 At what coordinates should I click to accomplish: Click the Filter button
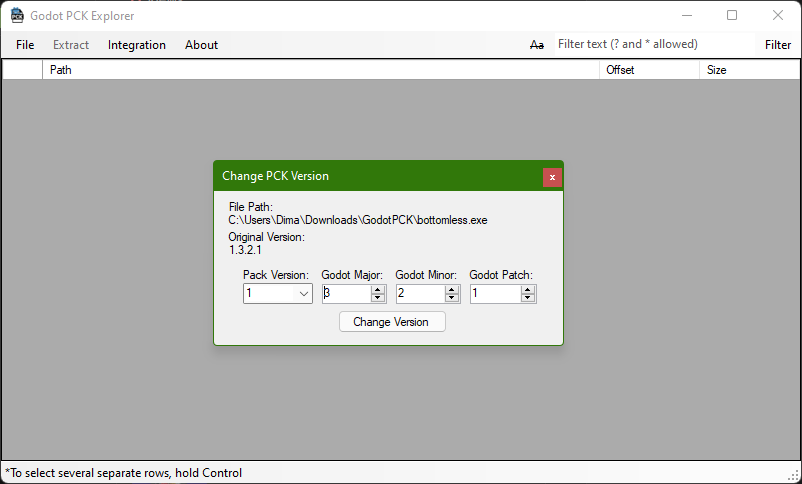[x=778, y=45]
